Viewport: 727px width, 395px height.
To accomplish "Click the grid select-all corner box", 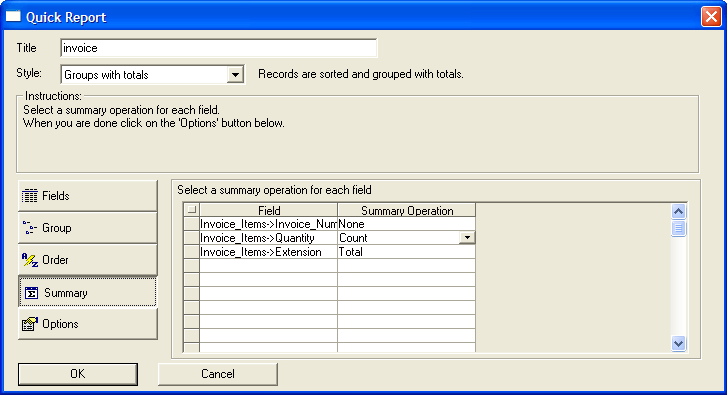I will 191,210.
